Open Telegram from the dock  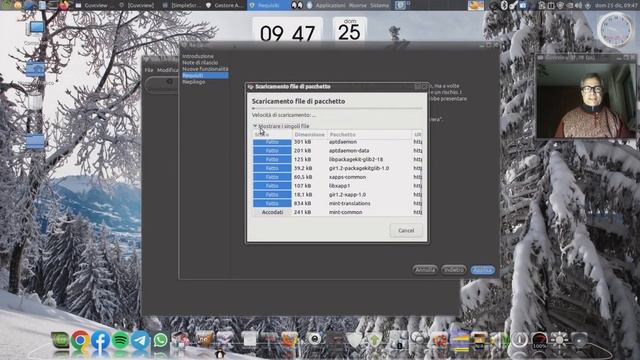pyautogui.click(x=140, y=340)
